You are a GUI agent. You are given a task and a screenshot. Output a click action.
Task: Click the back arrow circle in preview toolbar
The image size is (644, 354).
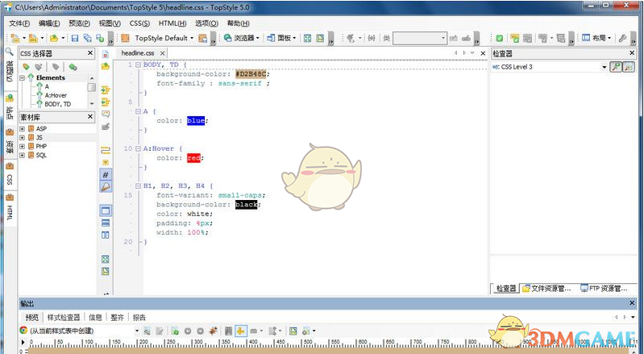[188, 331]
